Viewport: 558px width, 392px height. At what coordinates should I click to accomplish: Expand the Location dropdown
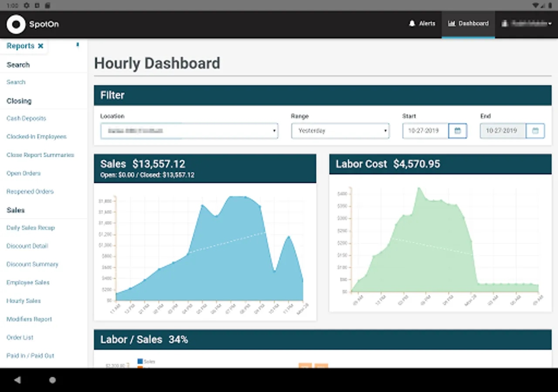189,131
